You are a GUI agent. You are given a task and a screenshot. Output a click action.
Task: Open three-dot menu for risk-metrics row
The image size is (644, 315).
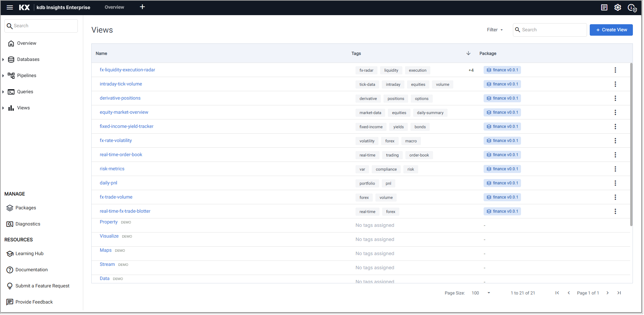coord(615,169)
